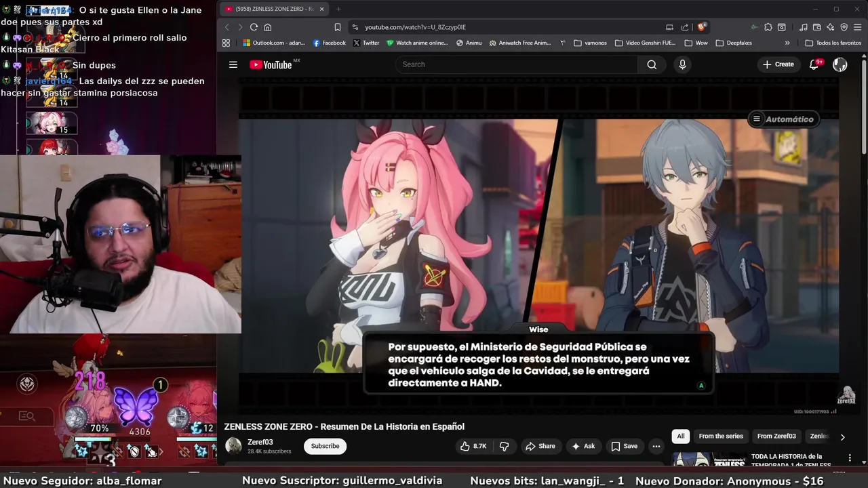868x488 pixels.
Task: Click the Ask button under the video
Action: pyautogui.click(x=583, y=446)
